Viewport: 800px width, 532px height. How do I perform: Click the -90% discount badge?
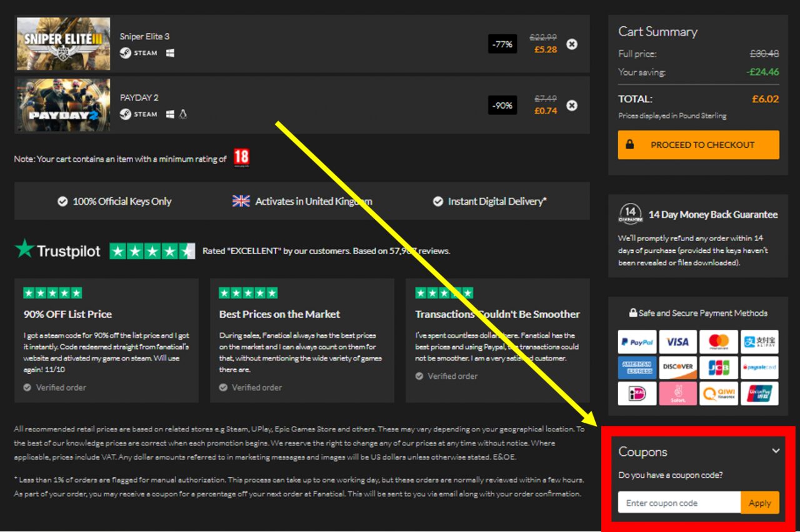[x=502, y=106]
